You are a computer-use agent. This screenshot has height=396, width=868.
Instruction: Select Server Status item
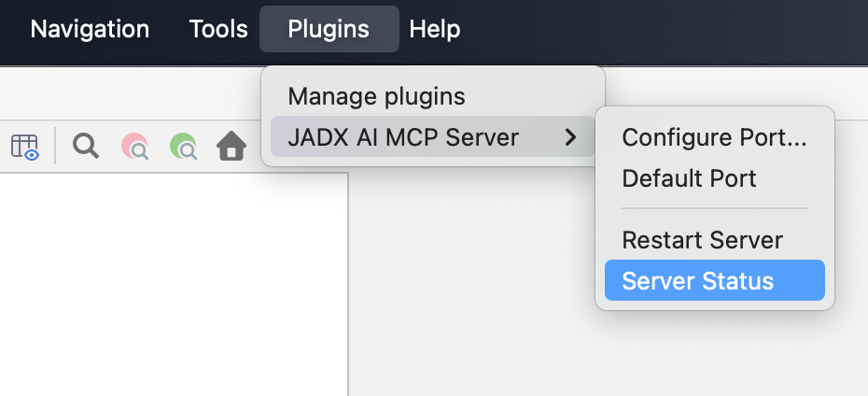point(697,280)
